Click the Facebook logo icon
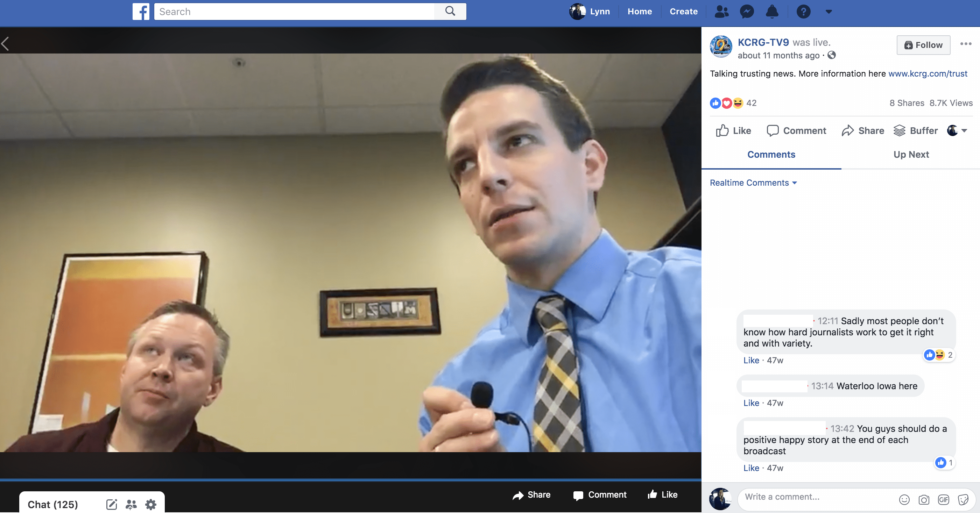Screen dimensions: 980x513 point(141,12)
